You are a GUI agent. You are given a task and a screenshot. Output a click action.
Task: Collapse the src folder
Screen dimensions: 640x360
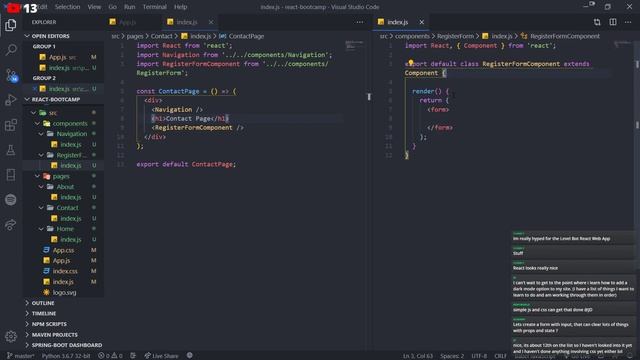(x=63, y=113)
